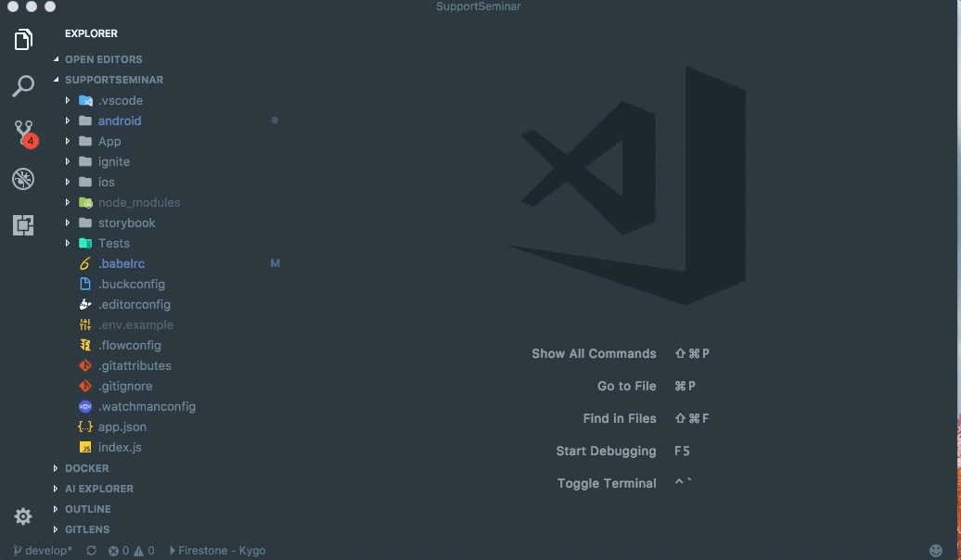The height and width of the screenshot is (560, 961).
Task: Select the App folder name
Action: [x=109, y=142]
